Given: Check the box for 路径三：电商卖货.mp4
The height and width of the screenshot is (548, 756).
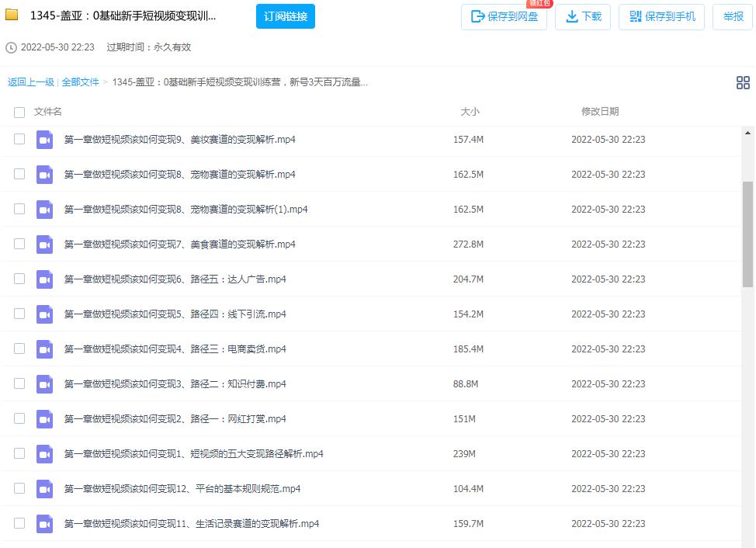Looking at the screenshot, I should [x=19, y=349].
